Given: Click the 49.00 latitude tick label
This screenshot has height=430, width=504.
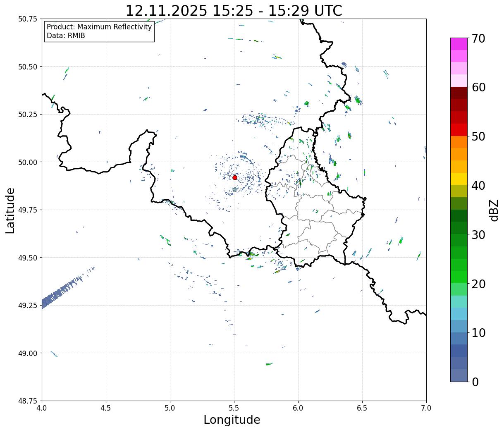Looking at the screenshot, I should click(28, 353).
